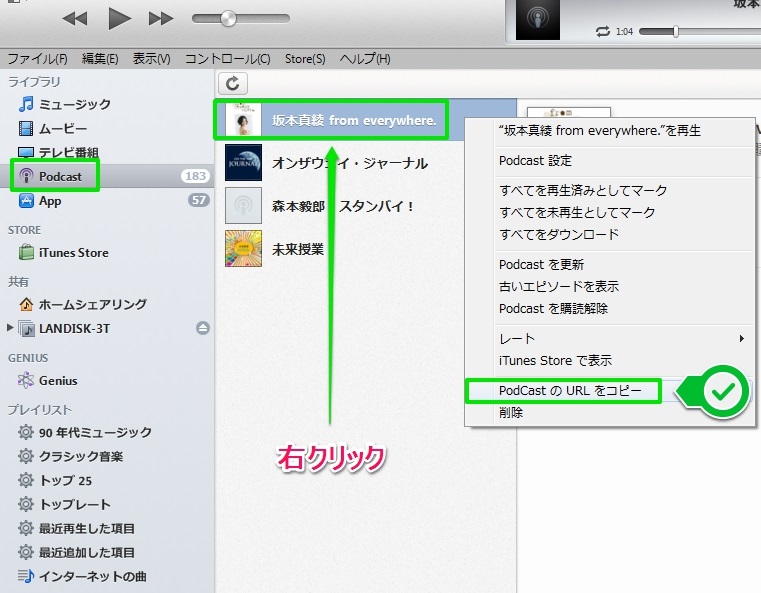Click the 57 badge next to App
761x593 pixels.
tap(199, 200)
